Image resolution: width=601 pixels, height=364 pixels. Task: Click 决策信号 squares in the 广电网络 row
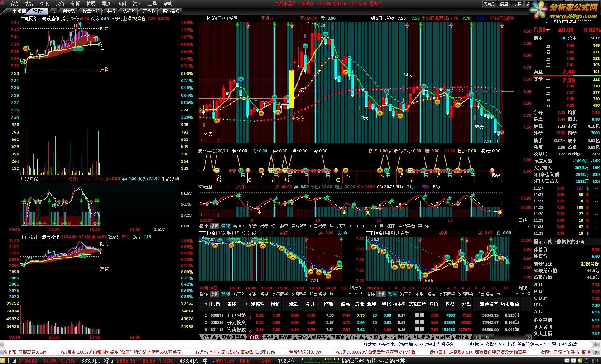tap(419, 315)
